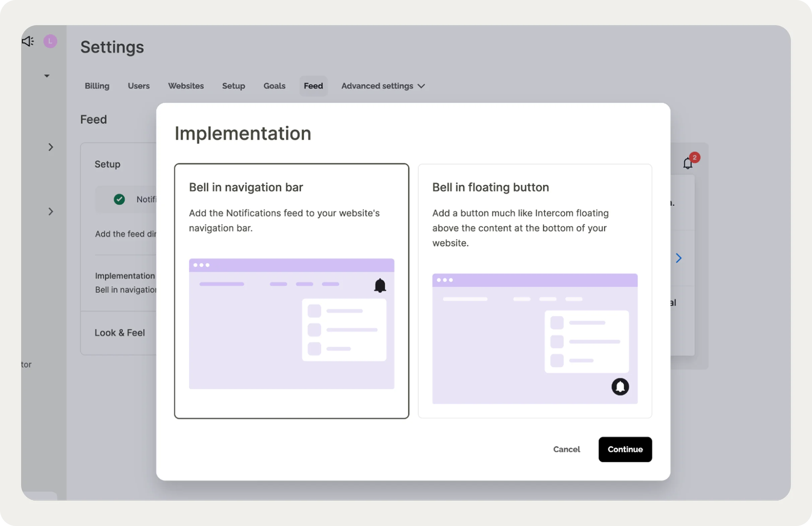
Task: Click the notification bell showing 2 unread
Action: click(x=687, y=164)
